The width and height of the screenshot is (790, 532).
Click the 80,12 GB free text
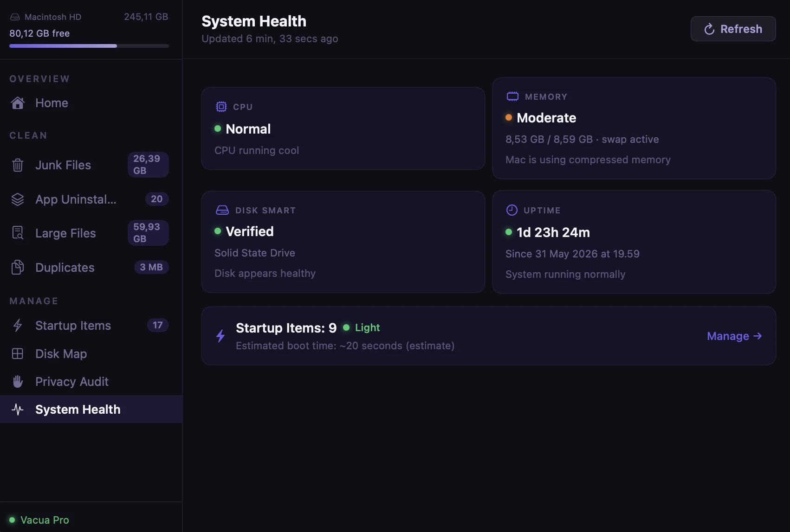pos(39,33)
